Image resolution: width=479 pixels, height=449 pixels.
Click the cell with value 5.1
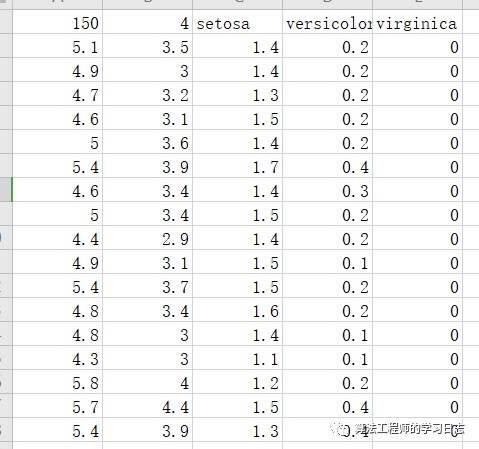point(57,46)
